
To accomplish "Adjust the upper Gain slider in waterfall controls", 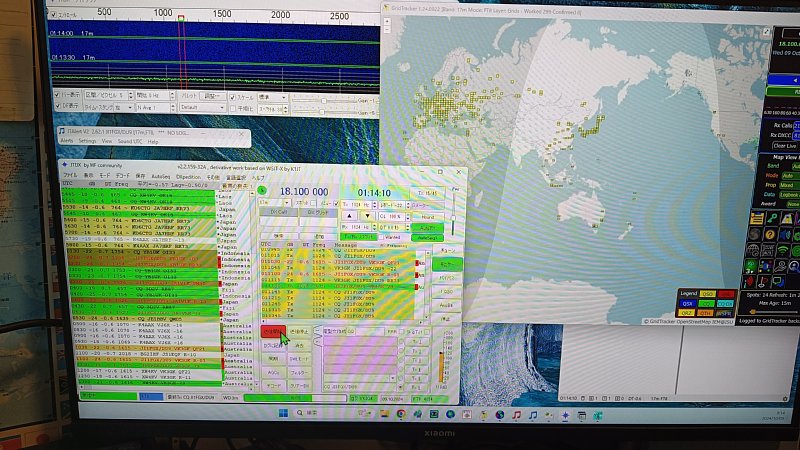I will (324, 101).
